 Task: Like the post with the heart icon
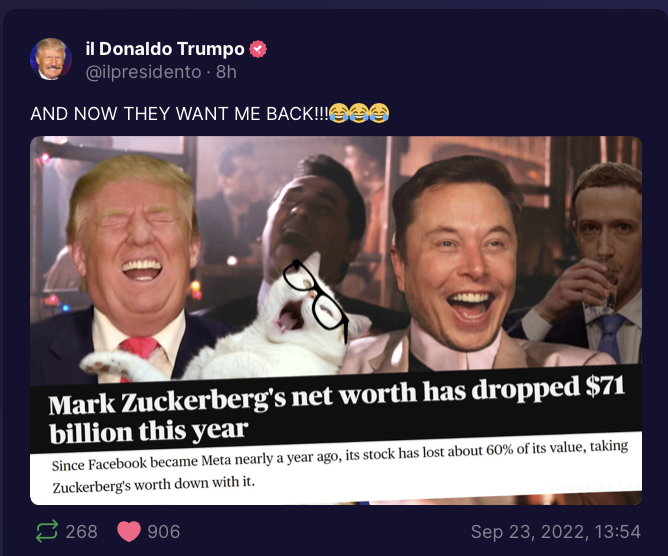point(129,531)
